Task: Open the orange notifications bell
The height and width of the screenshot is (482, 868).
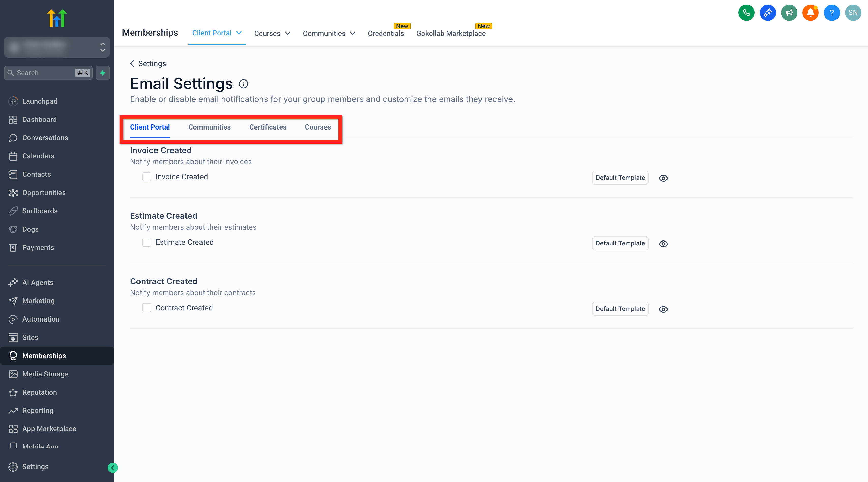Action: [x=810, y=13]
